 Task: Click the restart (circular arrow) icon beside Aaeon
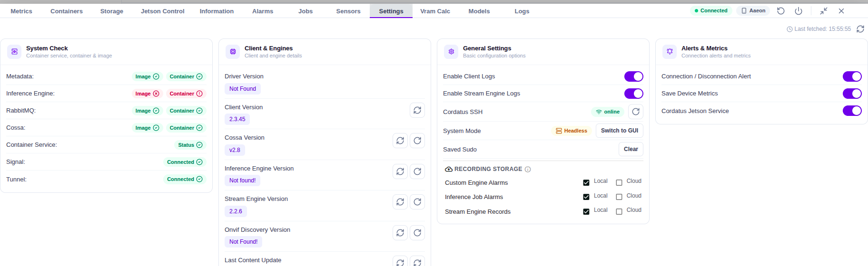781,11
